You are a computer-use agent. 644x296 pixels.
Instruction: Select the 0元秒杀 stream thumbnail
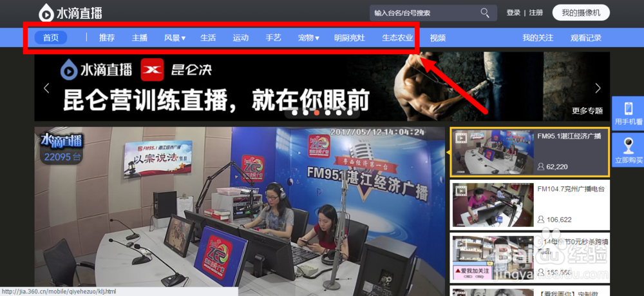click(493, 258)
